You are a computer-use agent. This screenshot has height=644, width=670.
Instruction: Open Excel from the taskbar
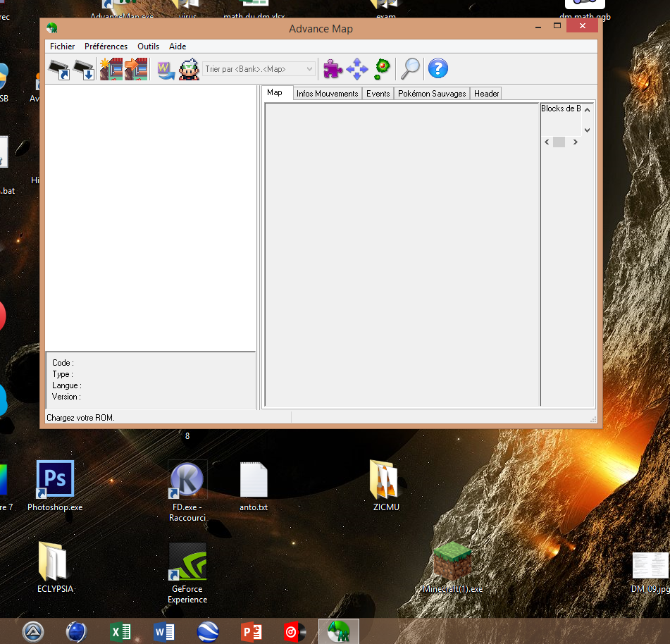(x=120, y=632)
